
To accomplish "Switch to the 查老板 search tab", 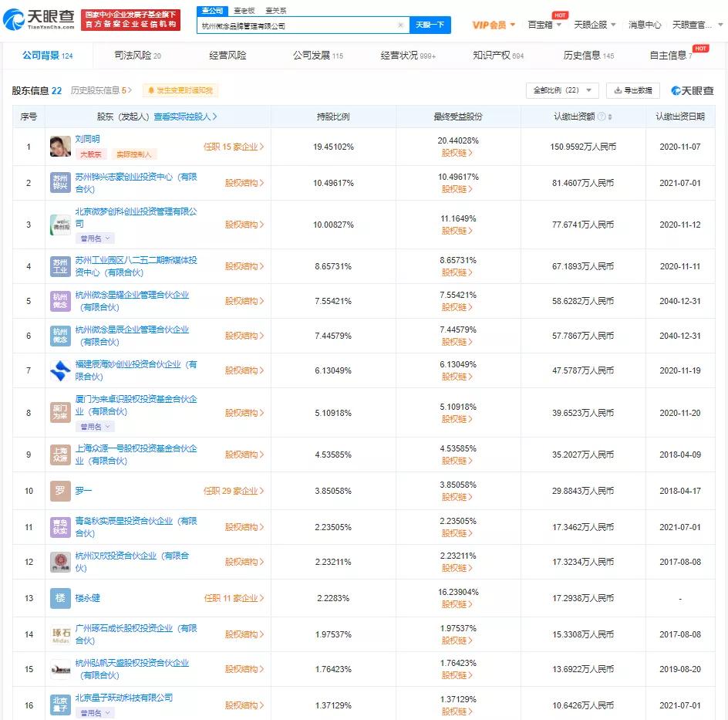I will (x=245, y=10).
